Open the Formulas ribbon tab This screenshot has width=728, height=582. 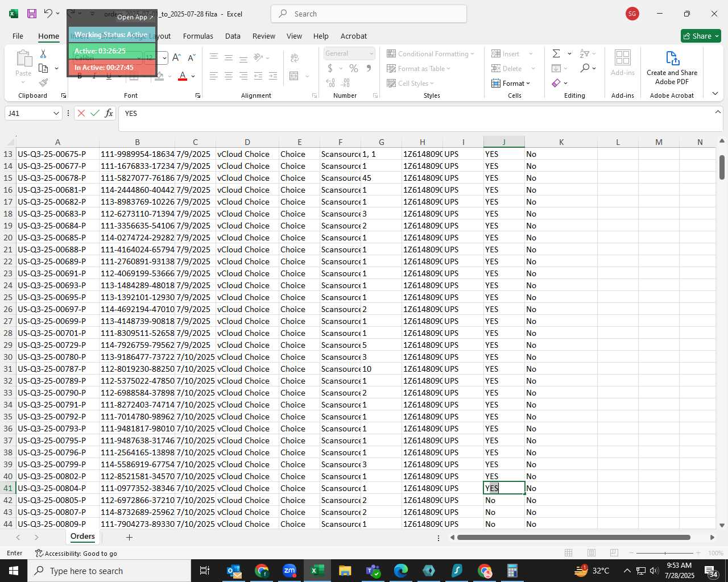pos(198,36)
